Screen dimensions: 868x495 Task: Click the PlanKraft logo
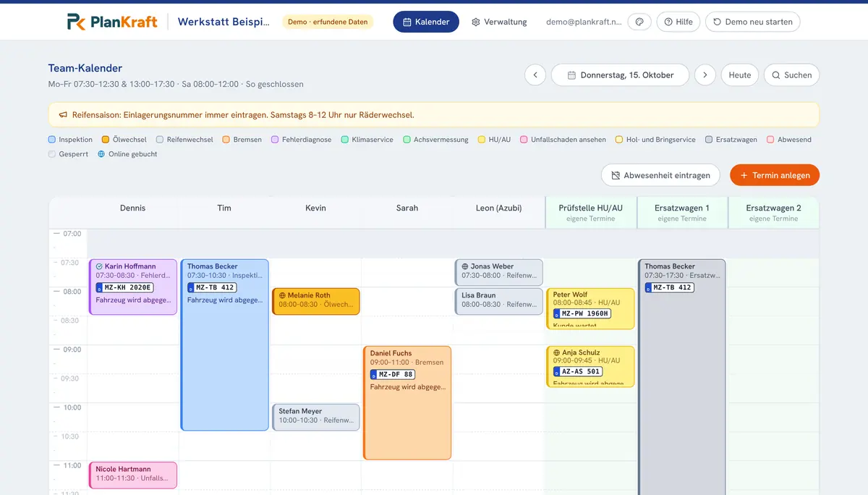(112, 22)
